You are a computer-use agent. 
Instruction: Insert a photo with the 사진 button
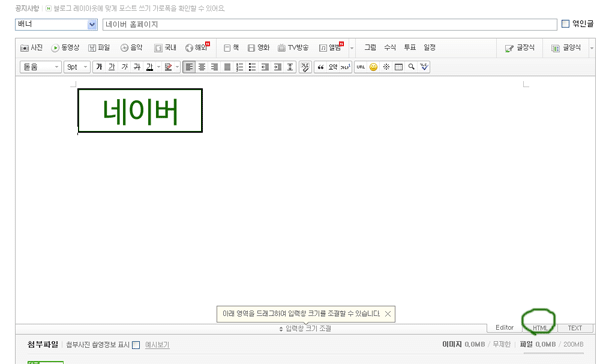(31, 48)
